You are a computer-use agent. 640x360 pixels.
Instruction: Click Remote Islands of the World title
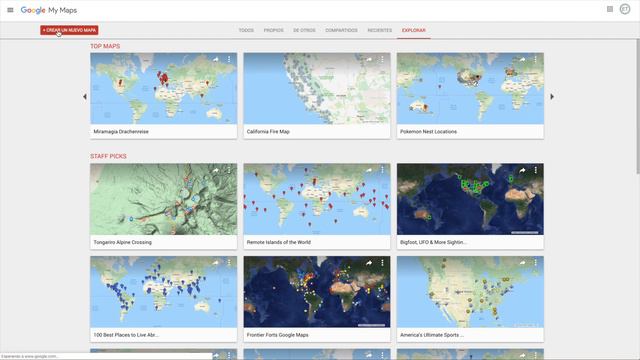[279, 242]
